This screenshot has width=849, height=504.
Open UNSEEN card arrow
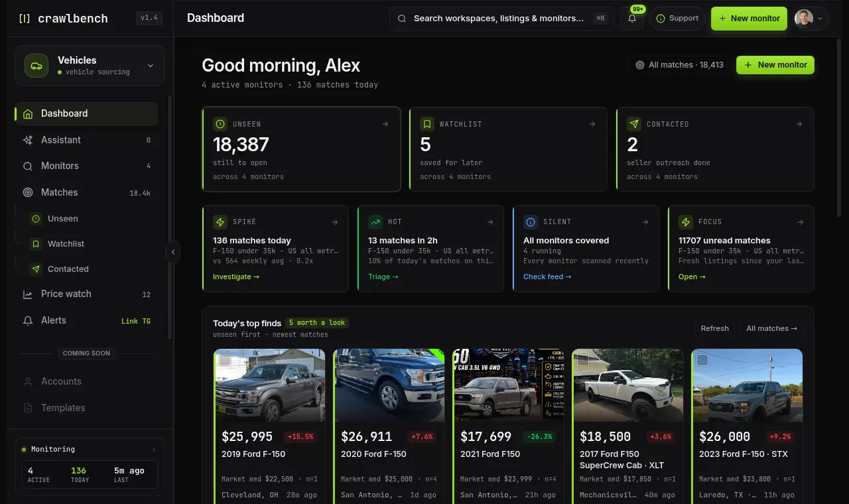coord(385,124)
